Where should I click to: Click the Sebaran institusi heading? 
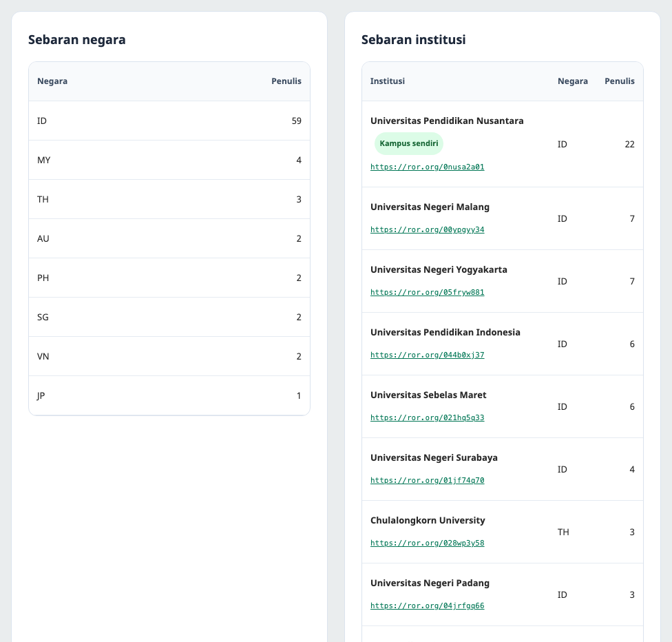coord(414,39)
